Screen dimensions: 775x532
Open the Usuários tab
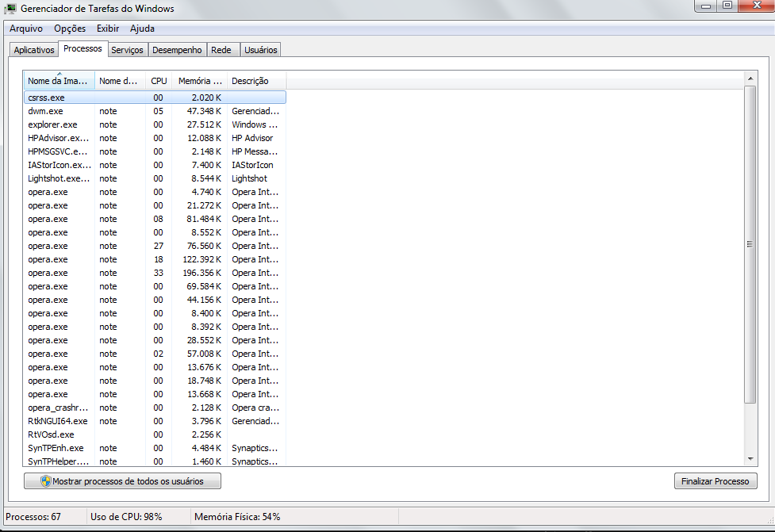(x=260, y=50)
